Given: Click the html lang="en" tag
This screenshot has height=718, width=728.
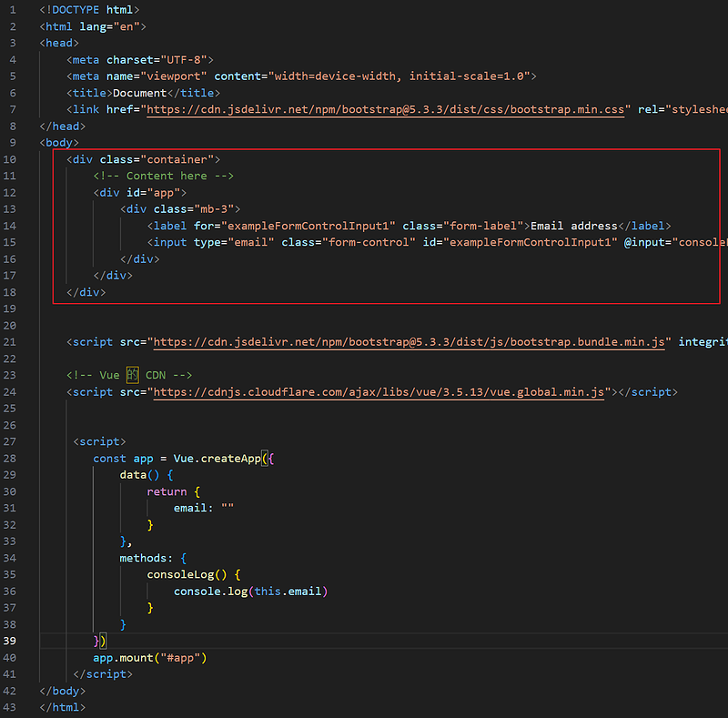Looking at the screenshot, I should (x=92, y=26).
